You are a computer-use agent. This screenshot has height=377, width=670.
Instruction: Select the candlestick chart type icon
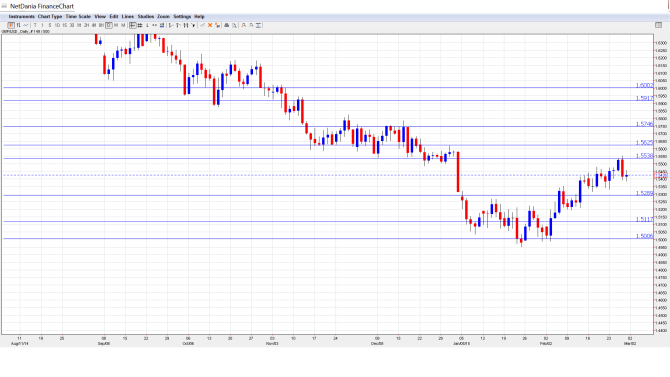coord(11,25)
